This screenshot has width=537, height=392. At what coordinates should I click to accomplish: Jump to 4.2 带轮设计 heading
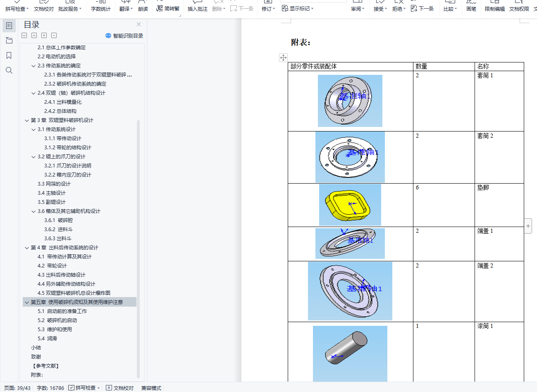pyautogui.click(x=52, y=266)
